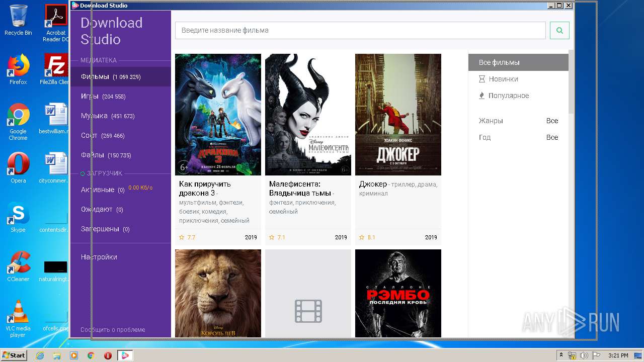Click the movie title search field
Viewport: 644px width, 362px height.
point(360,30)
